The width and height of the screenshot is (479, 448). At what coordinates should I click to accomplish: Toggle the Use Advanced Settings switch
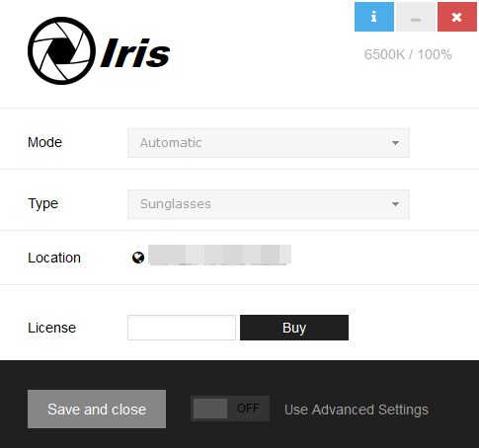tap(230, 409)
